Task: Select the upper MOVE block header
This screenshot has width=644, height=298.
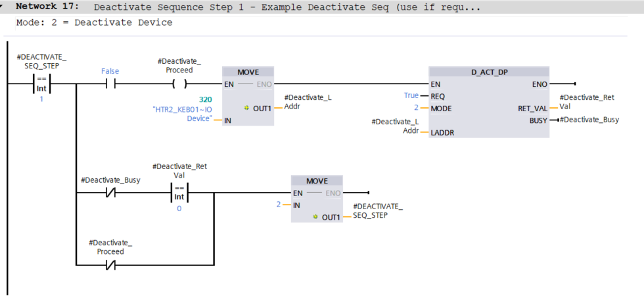Action: tap(248, 72)
